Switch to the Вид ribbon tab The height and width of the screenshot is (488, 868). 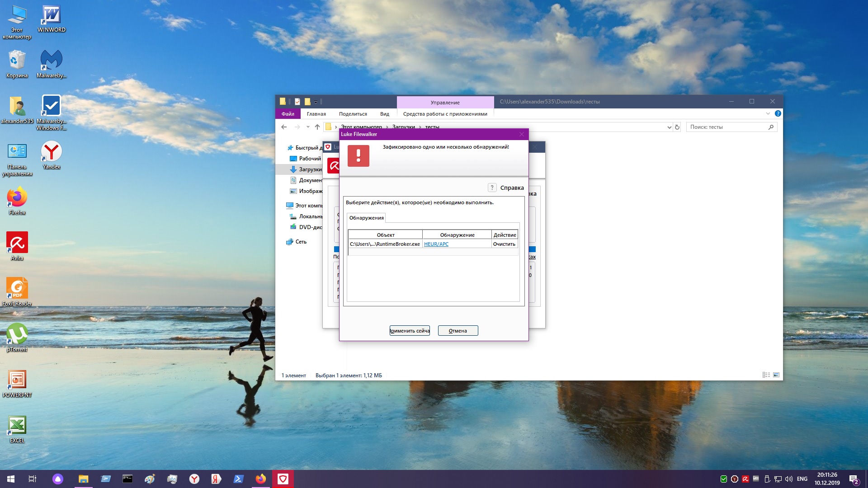coord(384,114)
